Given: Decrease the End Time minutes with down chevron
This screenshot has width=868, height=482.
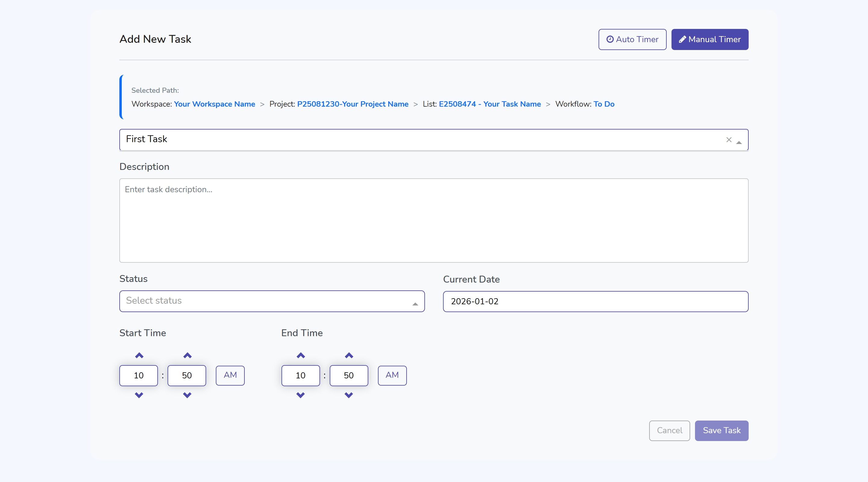Looking at the screenshot, I should (349, 395).
